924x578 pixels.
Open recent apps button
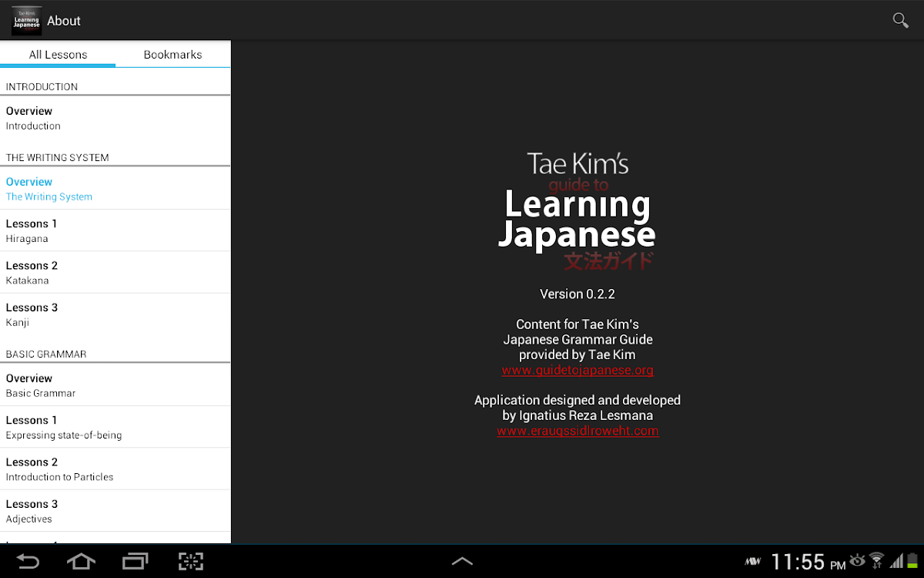[136, 561]
